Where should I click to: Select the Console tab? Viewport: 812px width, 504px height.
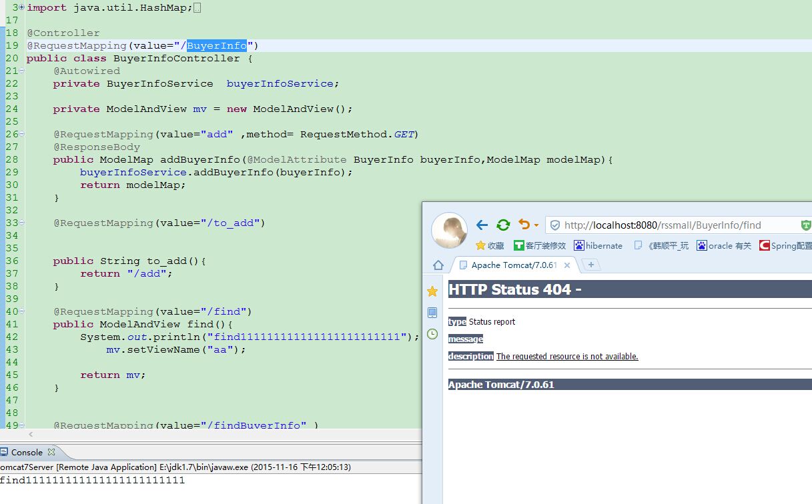tap(27, 452)
